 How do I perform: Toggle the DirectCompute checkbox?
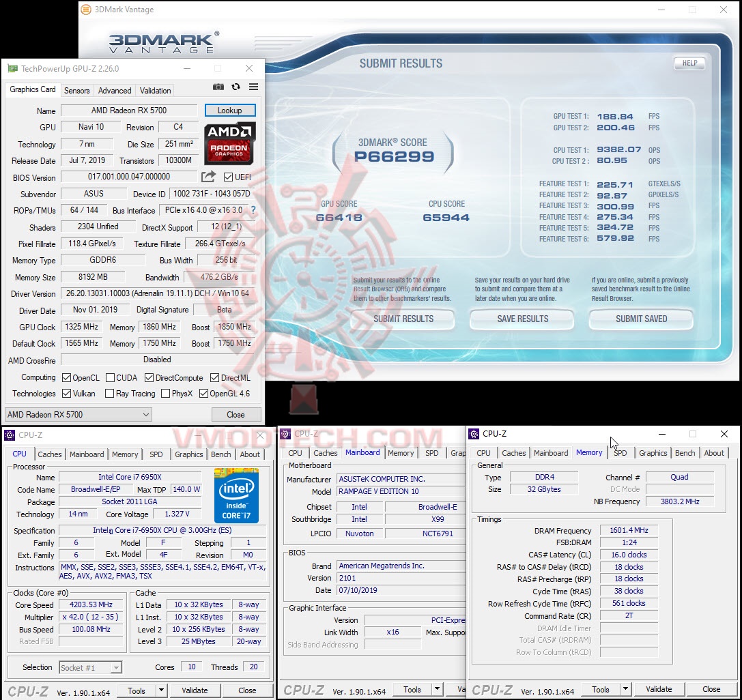click(x=149, y=378)
